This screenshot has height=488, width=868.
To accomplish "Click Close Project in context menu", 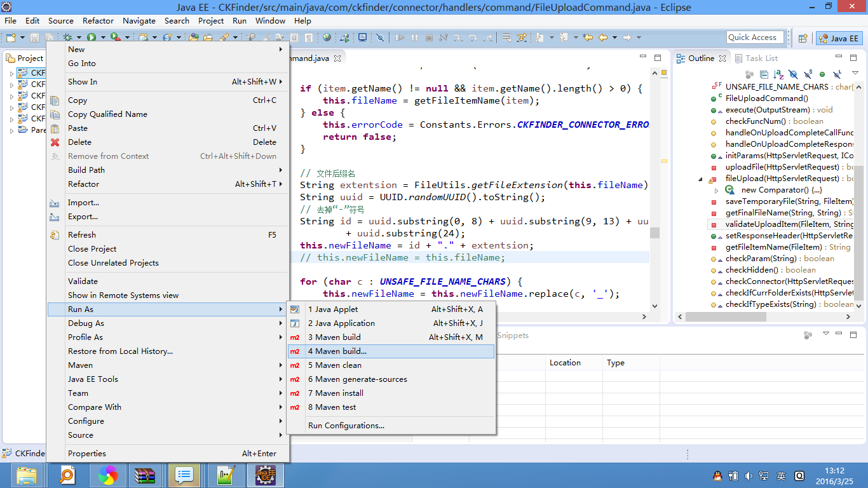I will (x=168, y=249).
